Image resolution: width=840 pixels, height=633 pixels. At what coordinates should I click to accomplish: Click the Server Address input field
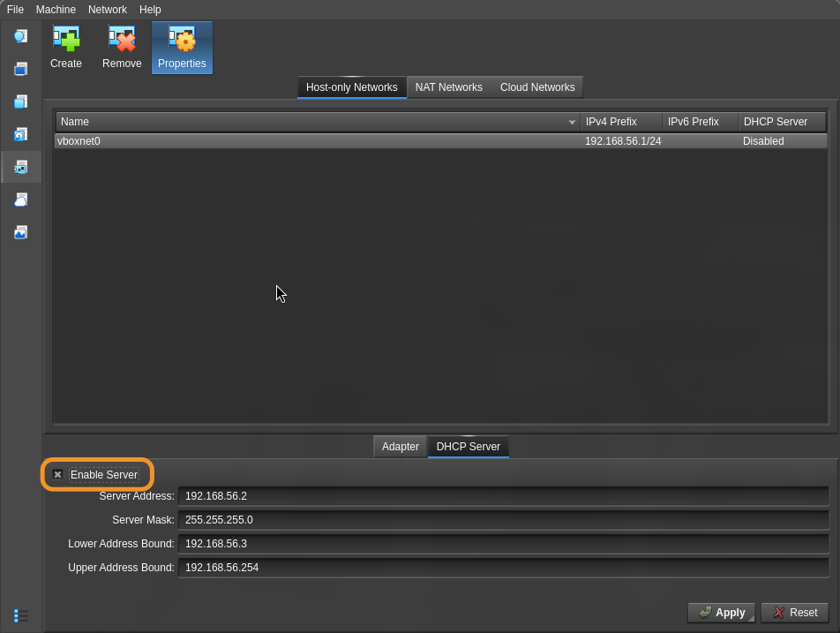pyautogui.click(x=504, y=496)
